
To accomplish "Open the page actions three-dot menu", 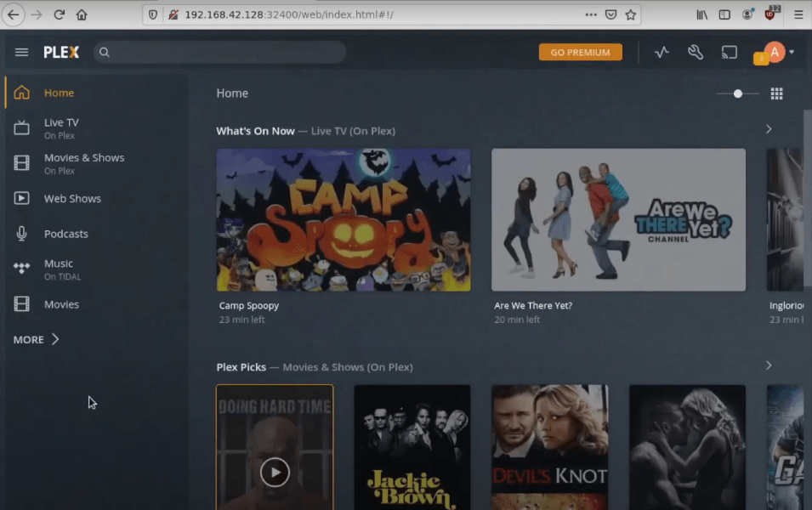I will click(591, 14).
